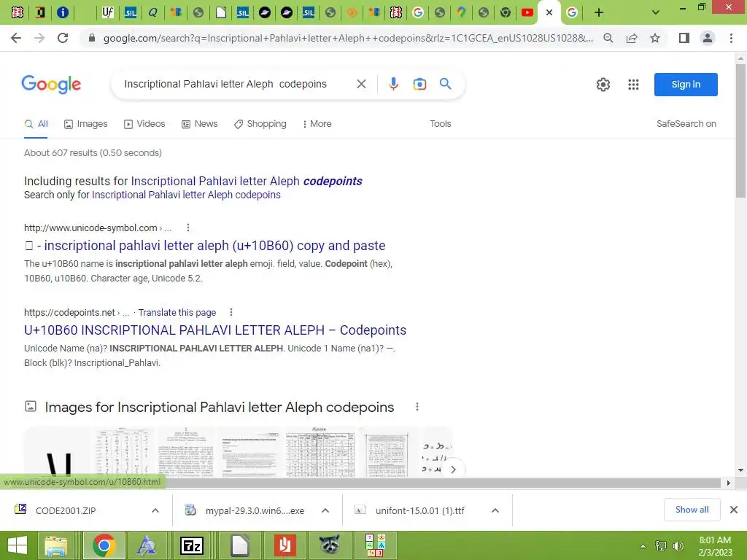
Task: Open the Windows Start menu
Action: 18,545
